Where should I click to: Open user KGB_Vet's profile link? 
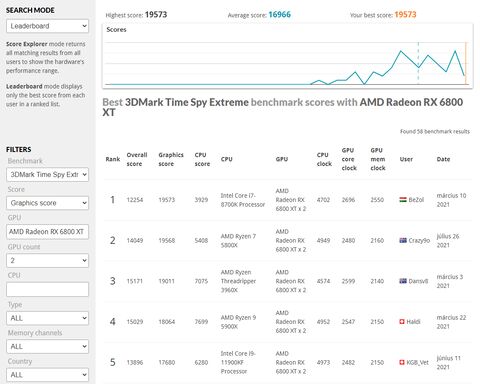tap(417, 362)
